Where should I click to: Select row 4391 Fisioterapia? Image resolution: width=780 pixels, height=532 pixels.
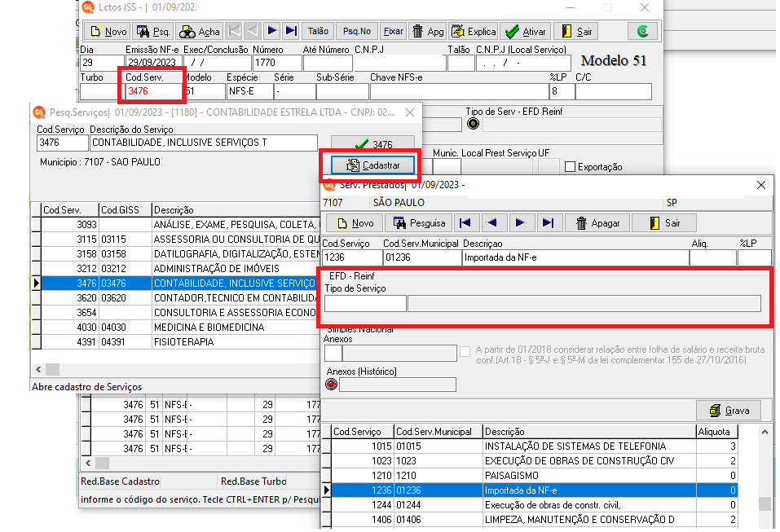pos(179,342)
